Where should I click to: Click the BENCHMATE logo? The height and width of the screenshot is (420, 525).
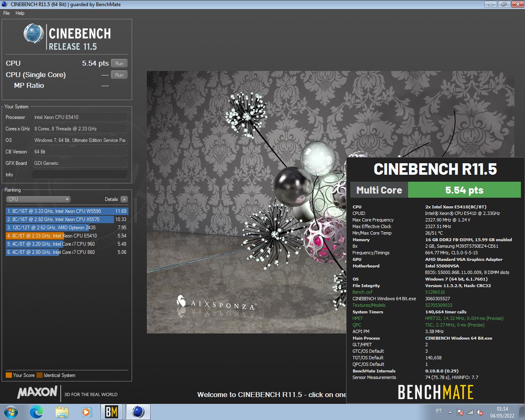(436, 392)
